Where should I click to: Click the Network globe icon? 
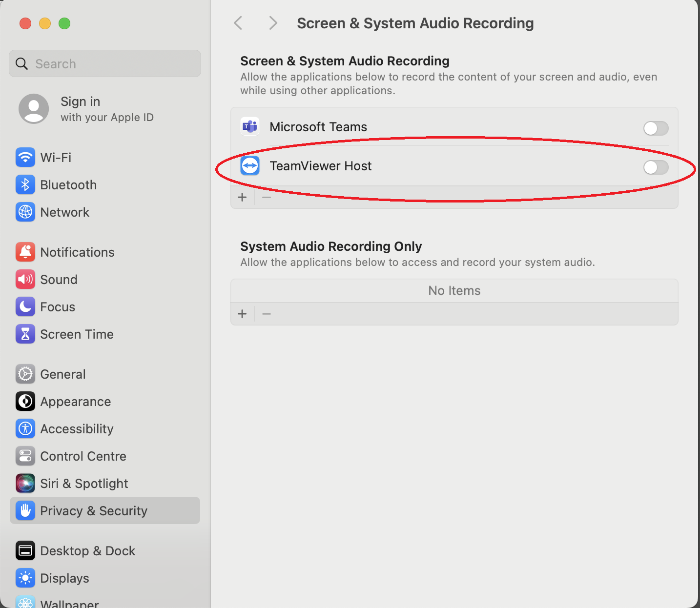coord(25,212)
